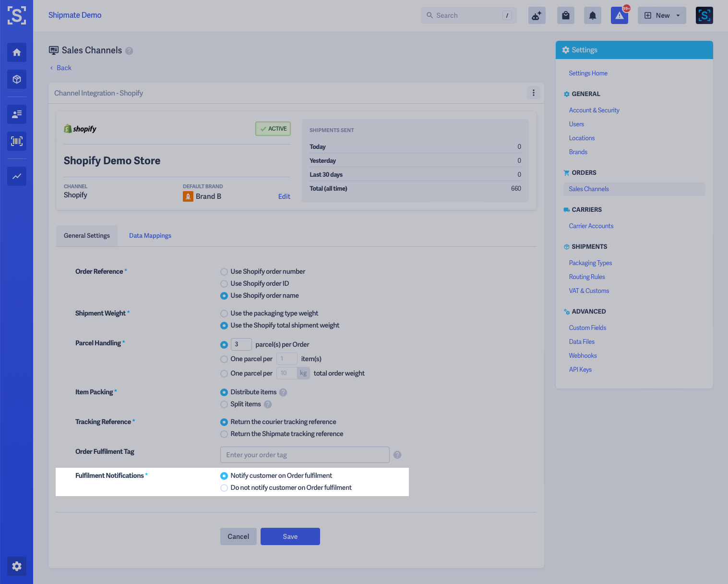
Task: Open the Contacts address book sidebar icon
Action: point(17,114)
